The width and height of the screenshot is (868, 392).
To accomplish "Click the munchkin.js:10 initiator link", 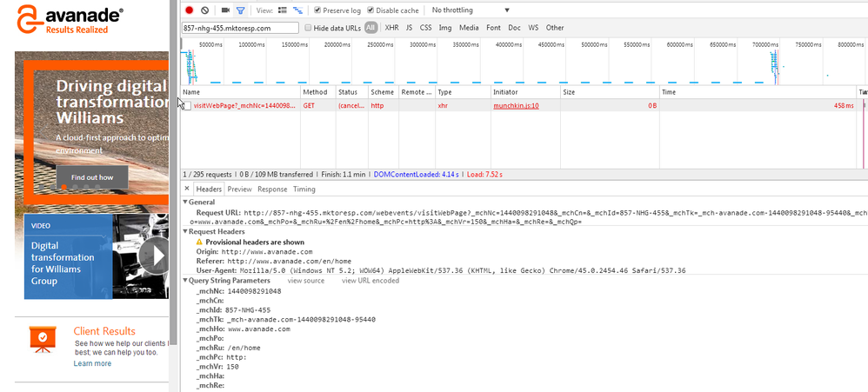I will (x=516, y=105).
